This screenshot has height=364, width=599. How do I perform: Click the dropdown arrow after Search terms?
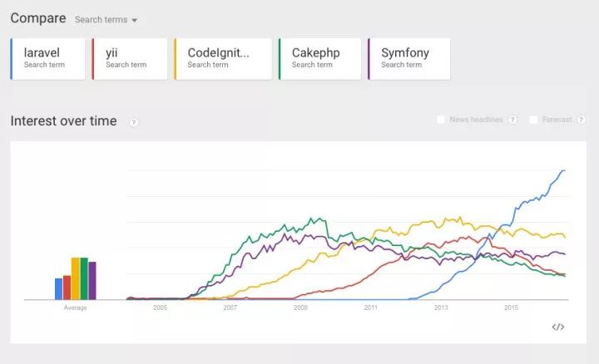tap(135, 20)
